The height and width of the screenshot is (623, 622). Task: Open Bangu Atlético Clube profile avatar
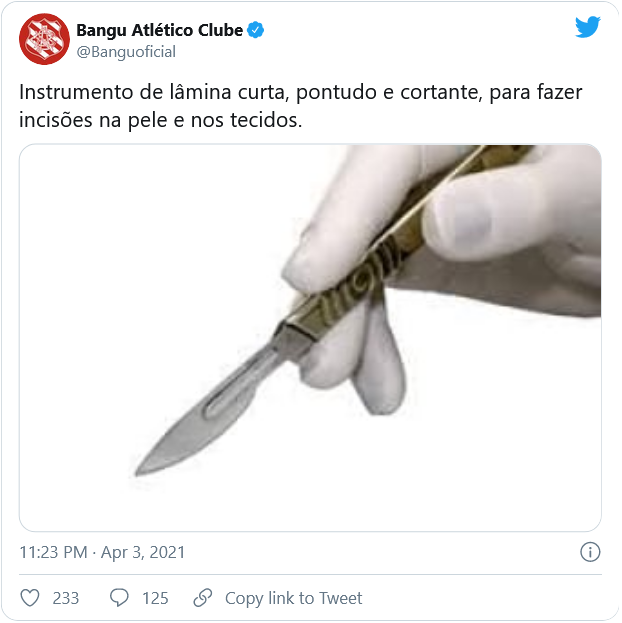45,39
